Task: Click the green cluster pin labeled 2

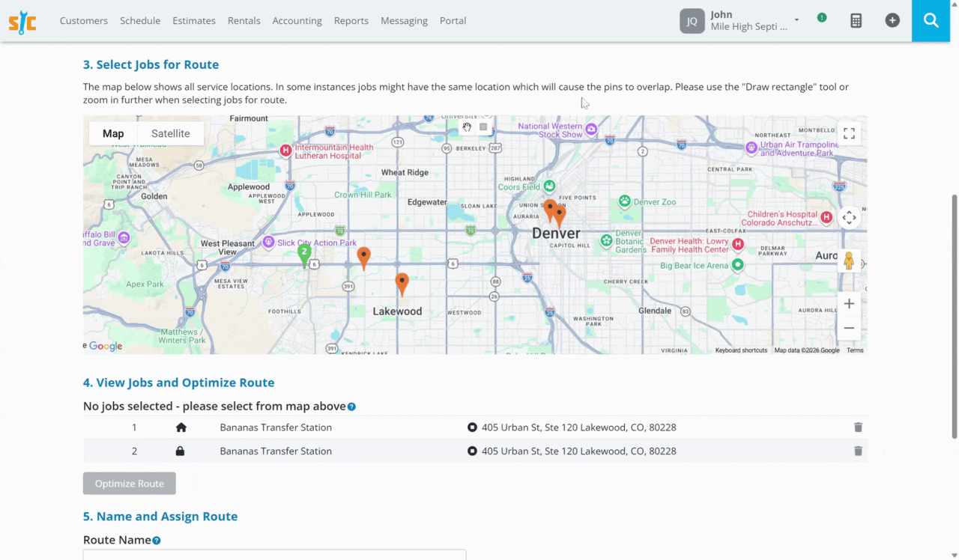Action: click(304, 255)
